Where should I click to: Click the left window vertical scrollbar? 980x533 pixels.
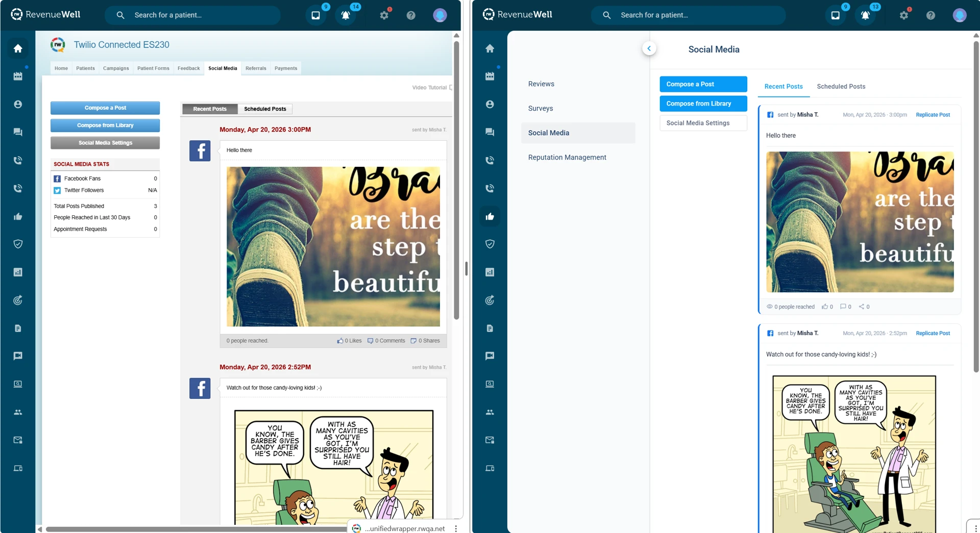(456, 179)
